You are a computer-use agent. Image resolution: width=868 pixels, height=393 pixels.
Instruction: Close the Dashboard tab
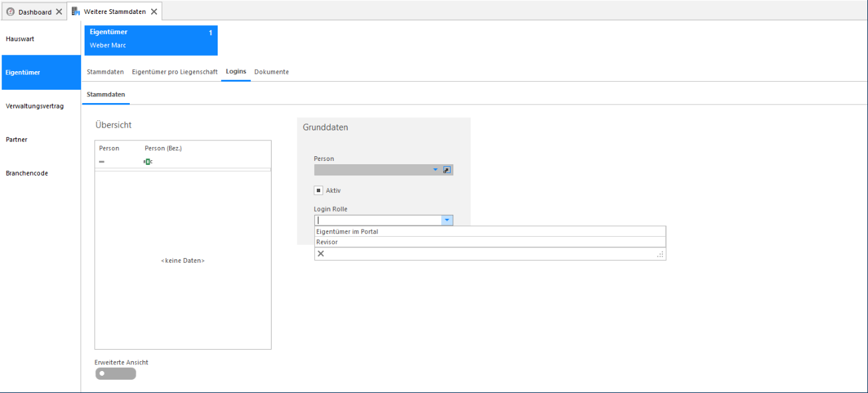(59, 12)
